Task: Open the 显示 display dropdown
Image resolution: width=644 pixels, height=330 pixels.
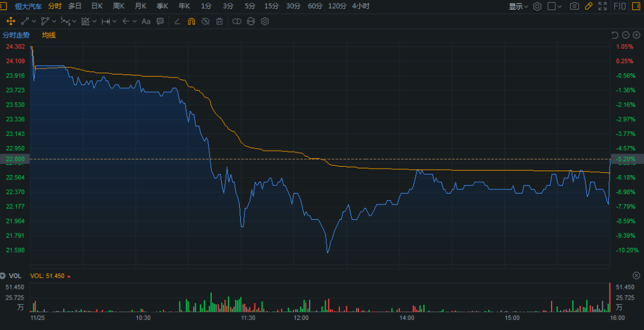Action: [518, 6]
